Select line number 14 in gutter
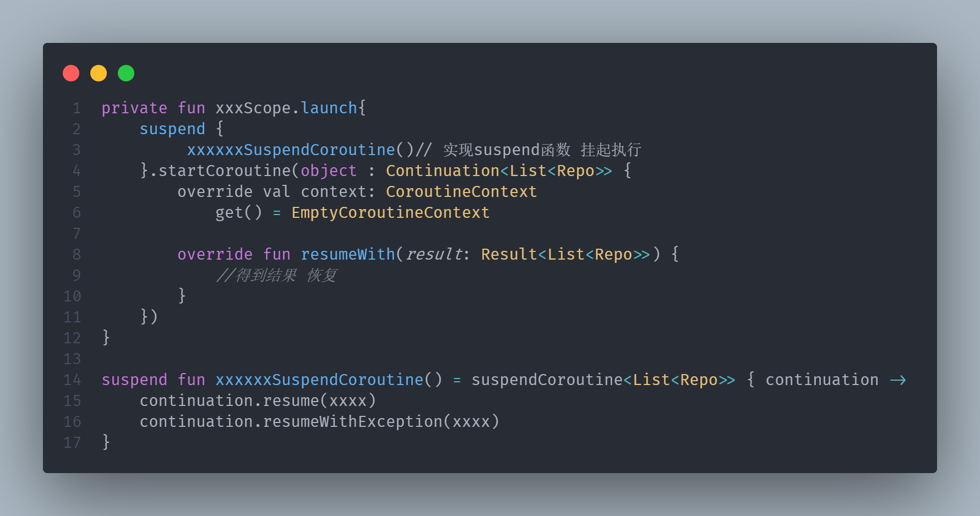The width and height of the screenshot is (980, 516). (72, 380)
